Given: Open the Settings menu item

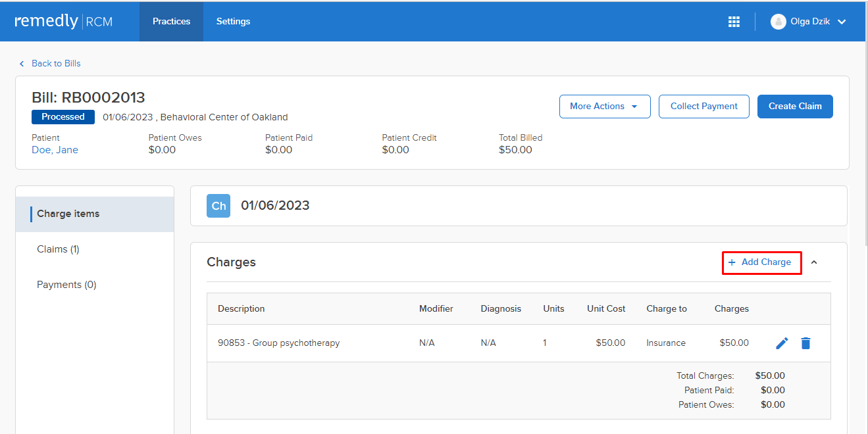Looking at the screenshot, I should point(233,21).
